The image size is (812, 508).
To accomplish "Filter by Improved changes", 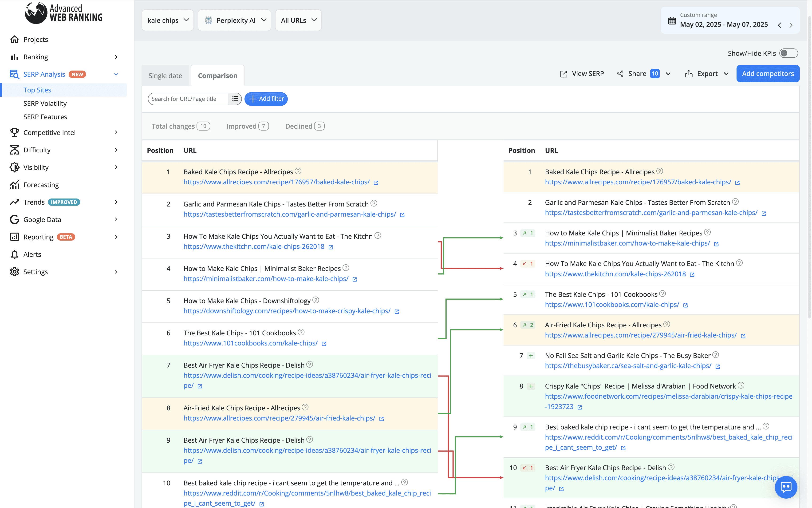I will 248,126.
